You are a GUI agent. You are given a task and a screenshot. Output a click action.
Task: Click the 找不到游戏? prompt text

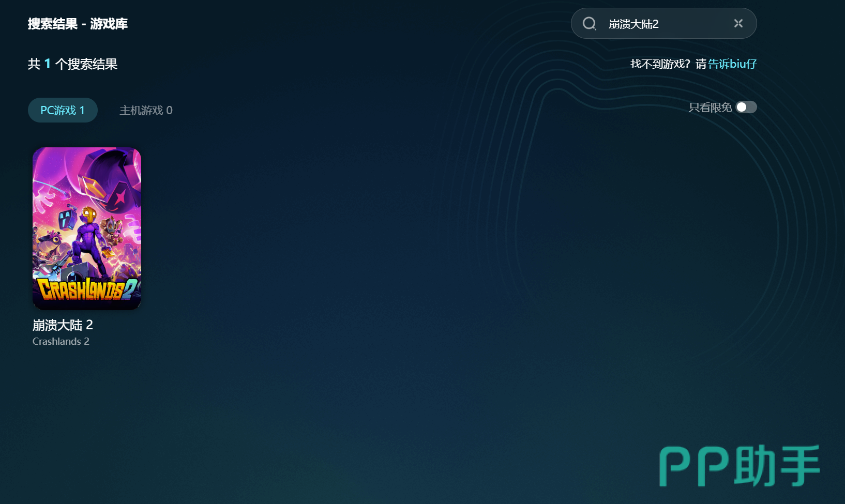point(660,64)
